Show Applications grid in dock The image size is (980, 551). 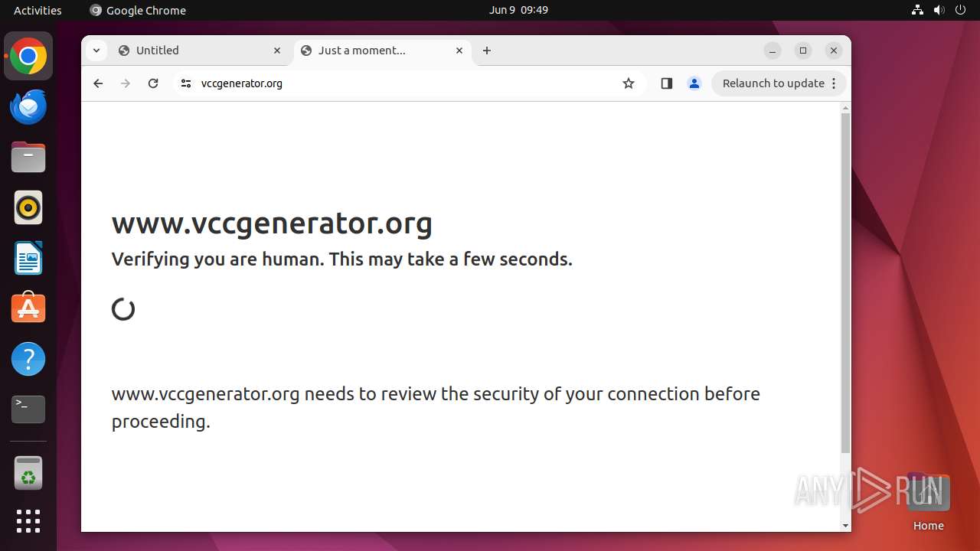[x=28, y=521]
